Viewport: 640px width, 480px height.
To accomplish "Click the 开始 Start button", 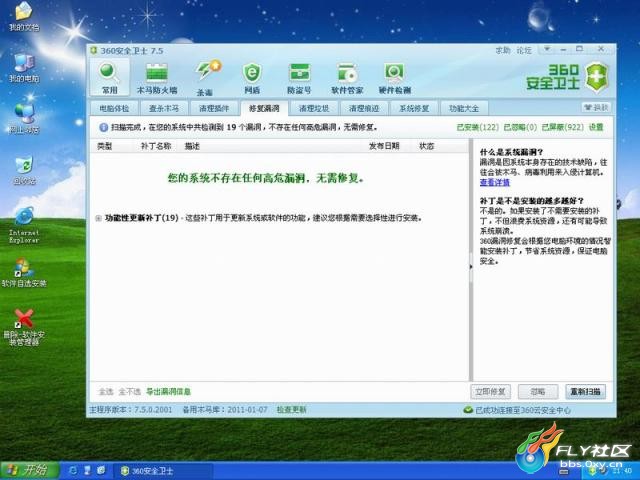I will point(30,470).
